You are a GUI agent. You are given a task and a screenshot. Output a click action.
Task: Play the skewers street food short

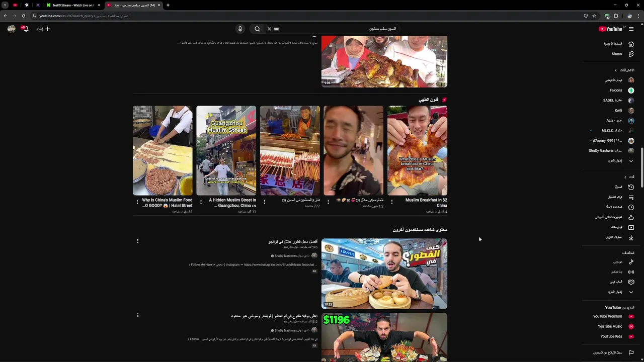(290, 150)
